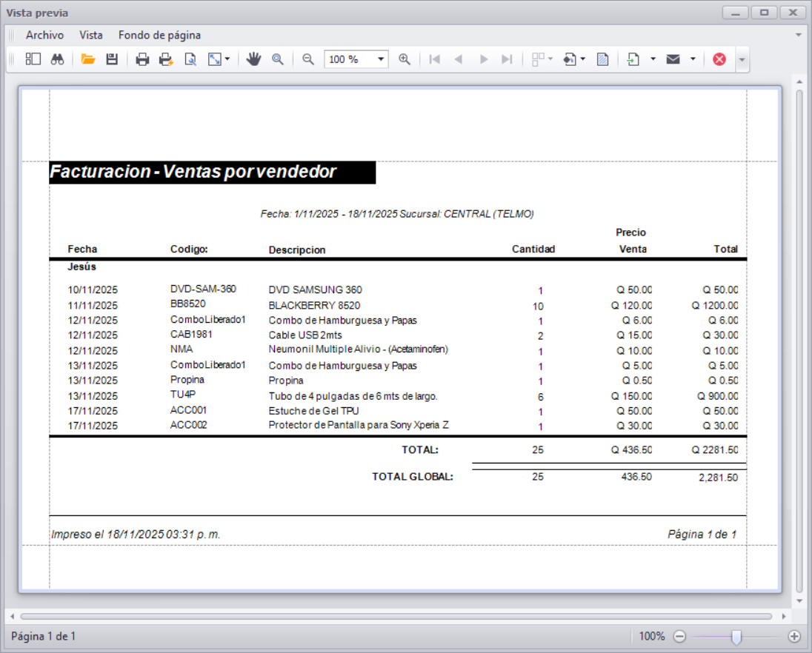Open the zoom percentage dropdown

381,59
